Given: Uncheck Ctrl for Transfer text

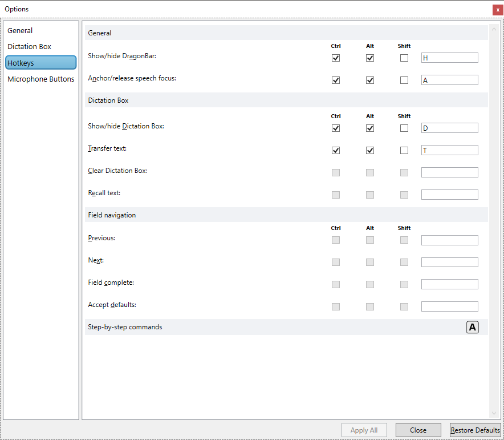Looking at the screenshot, I should point(335,150).
